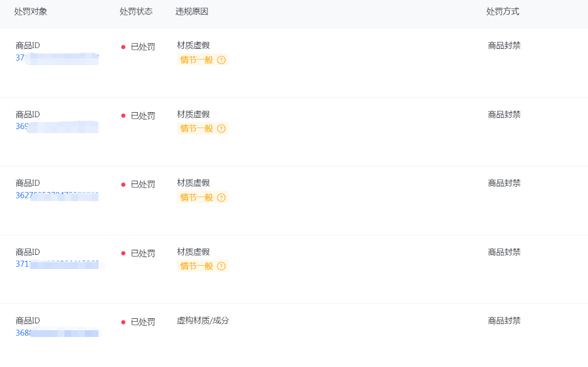Click the 情节一般 tag text in the third row
This screenshot has height=367, width=588.
click(196, 198)
